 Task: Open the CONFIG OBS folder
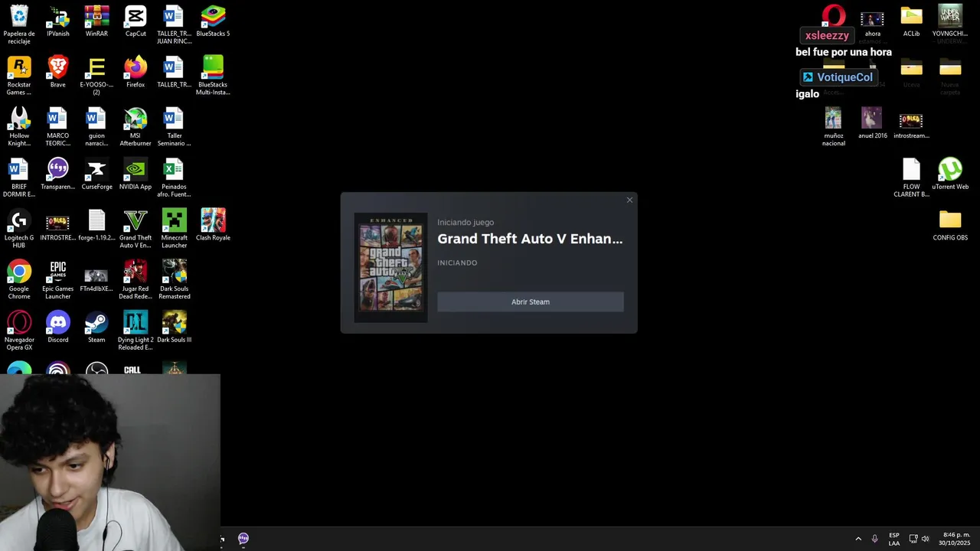pos(950,226)
